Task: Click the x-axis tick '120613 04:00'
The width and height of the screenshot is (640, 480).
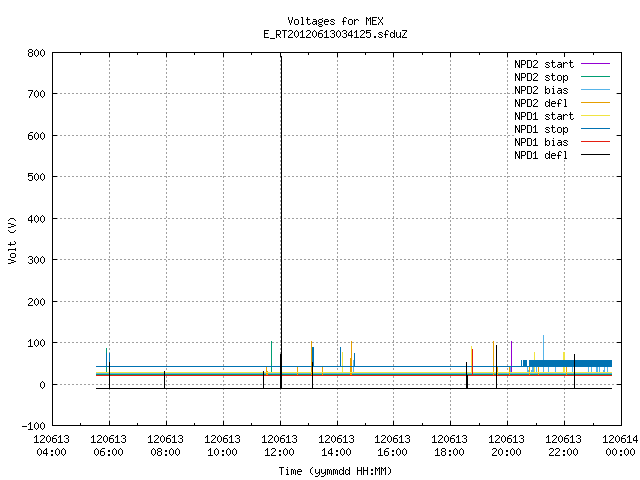Action: tap(51, 446)
